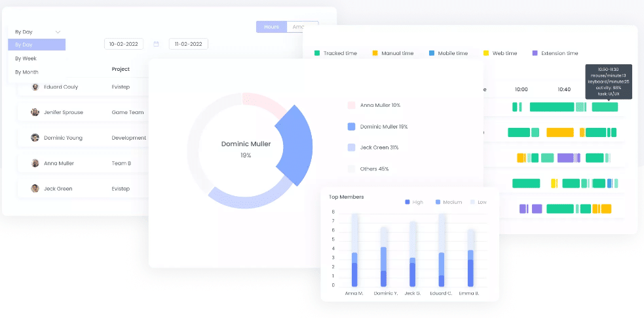The height and width of the screenshot is (318, 644).
Task: Click Jeck Green's avatar icon
Action: 35,189
